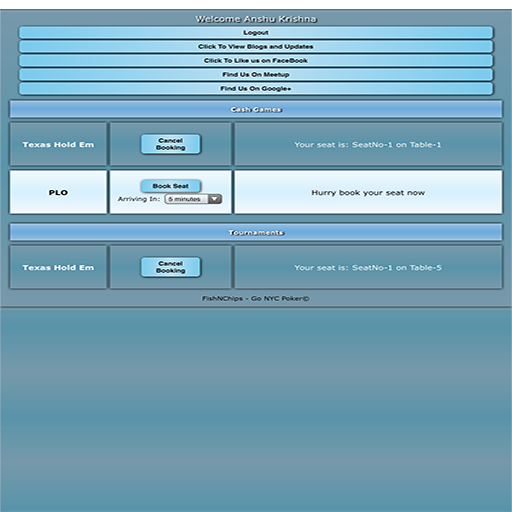Image resolution: width=512 pixels, height=512 pixels.
Task: Click Texas Hold Em under Cash Games
Action: (58, 144)
